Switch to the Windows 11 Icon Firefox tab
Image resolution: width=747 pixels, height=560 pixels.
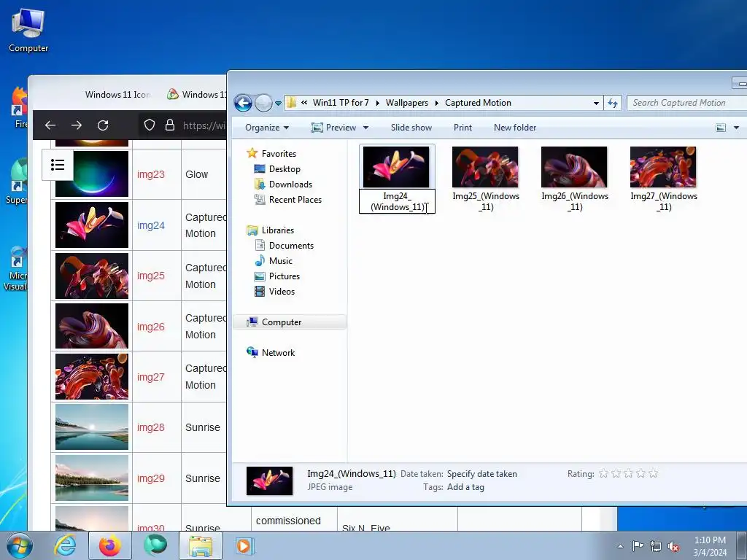pyautogui.click(x=117, y=95)
